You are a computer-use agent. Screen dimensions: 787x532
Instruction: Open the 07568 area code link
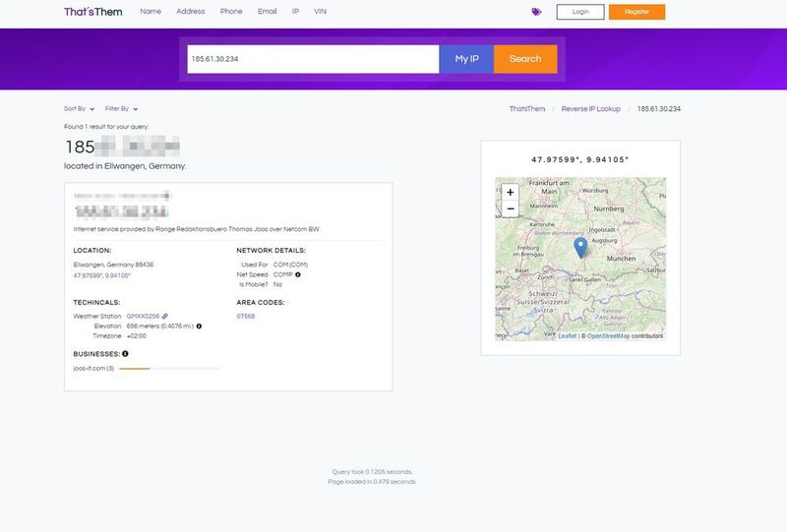click(x=246, y=316)
